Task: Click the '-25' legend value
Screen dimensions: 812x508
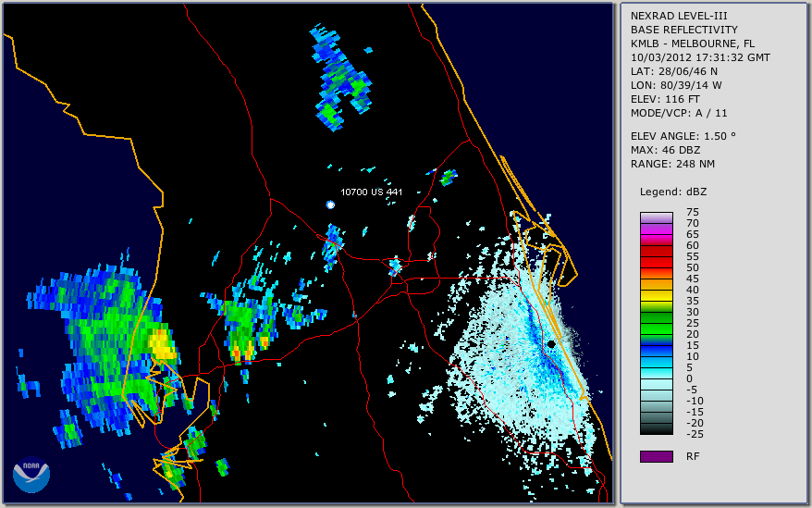Action: 693,434
